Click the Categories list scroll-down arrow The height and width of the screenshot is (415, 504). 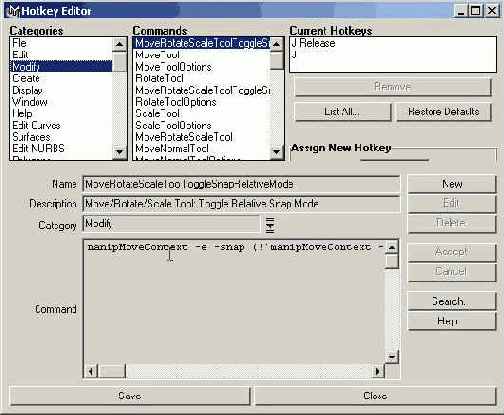tap(119, 152)
